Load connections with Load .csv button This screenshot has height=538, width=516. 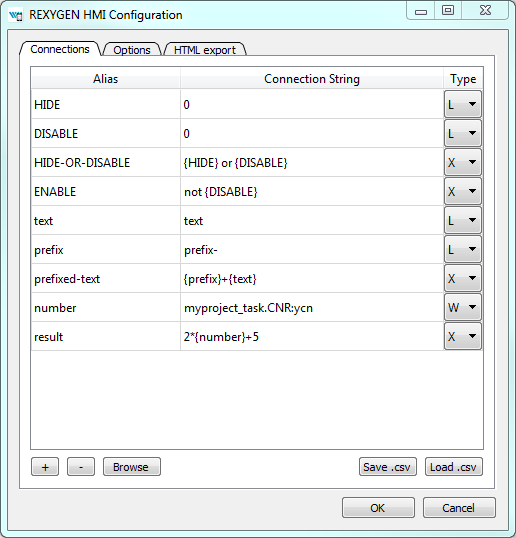454,467
